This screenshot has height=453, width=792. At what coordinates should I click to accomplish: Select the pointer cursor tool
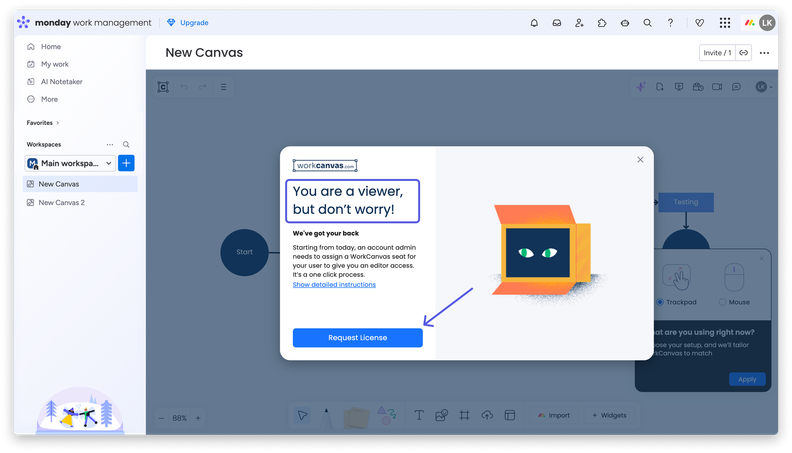tap(303, 415)
